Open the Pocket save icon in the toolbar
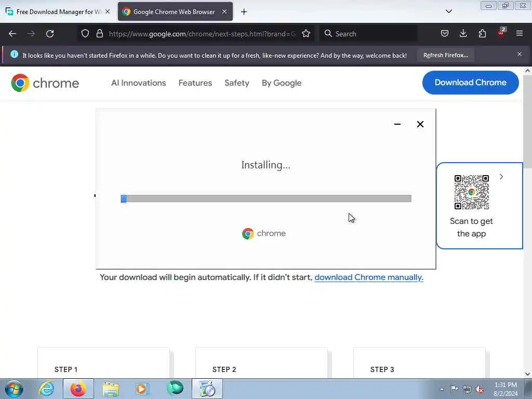The width and height of the screenshot is (532, 399). [x=445, y=33]
